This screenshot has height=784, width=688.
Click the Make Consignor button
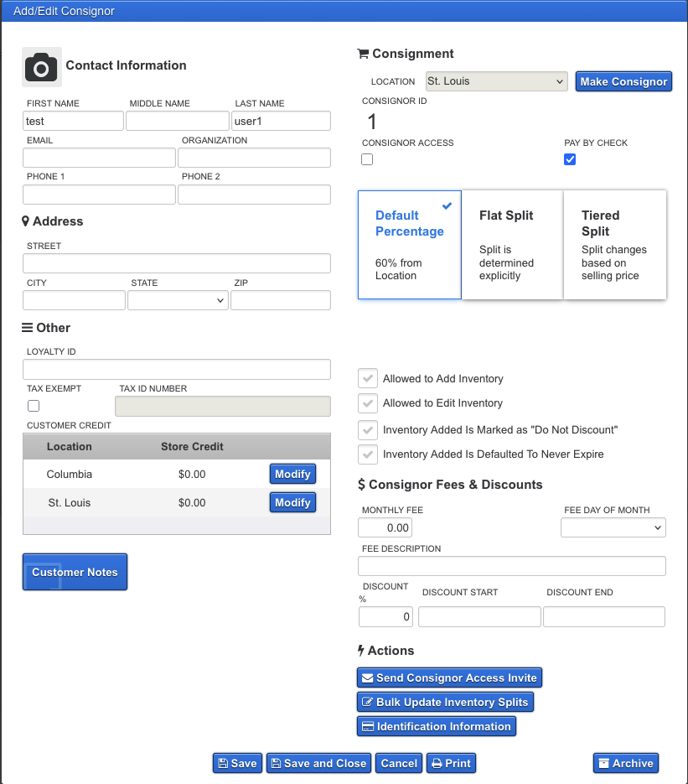pyautogui.click(x=623, y=81)
